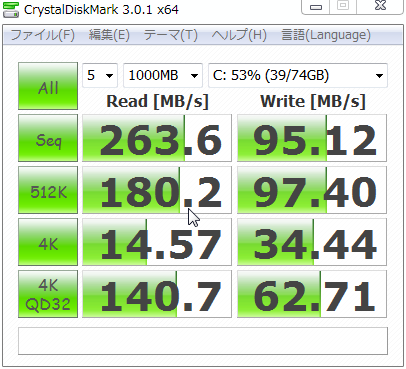Screen dimensions: 406x369
Task: Start the 4K benchmark
Action: (48, 242)
